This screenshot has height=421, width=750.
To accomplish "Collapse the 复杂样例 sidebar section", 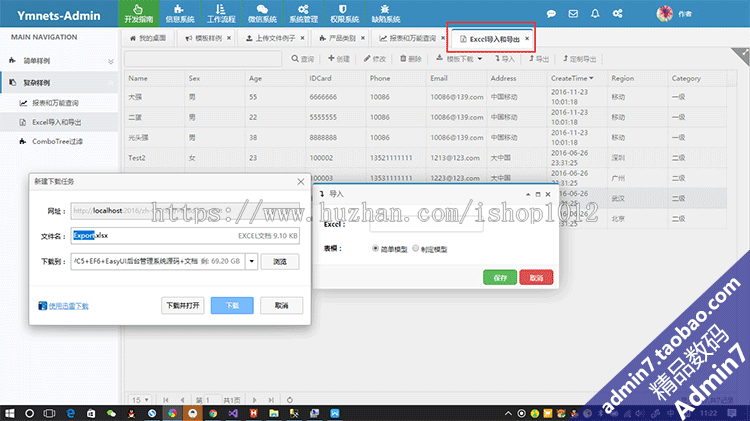I will [59, 83].
